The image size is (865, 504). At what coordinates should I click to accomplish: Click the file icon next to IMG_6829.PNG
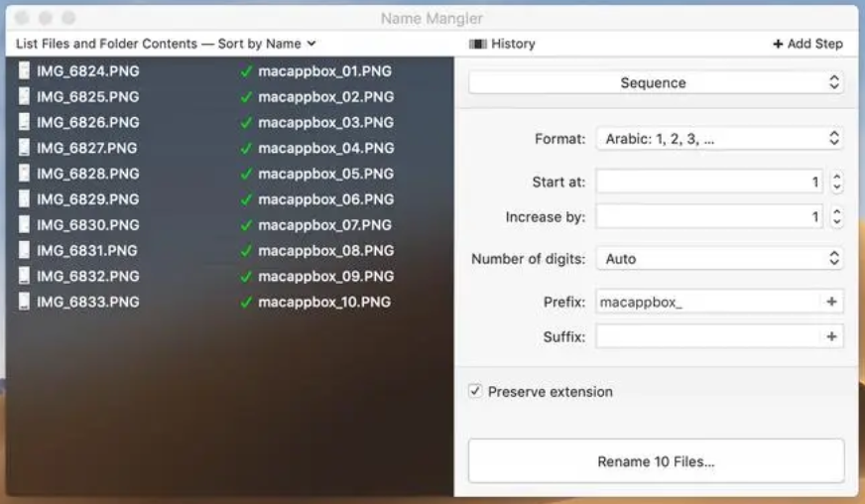24,198
